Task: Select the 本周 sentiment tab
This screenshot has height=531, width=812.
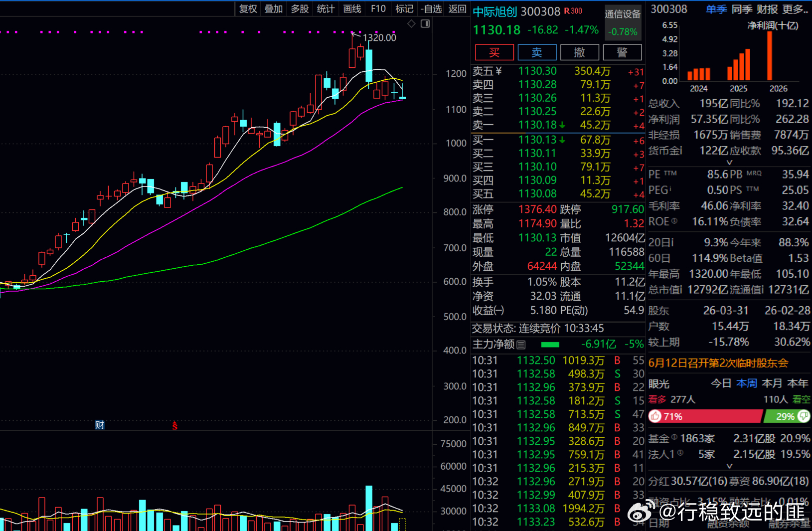Action: point(747,383)
